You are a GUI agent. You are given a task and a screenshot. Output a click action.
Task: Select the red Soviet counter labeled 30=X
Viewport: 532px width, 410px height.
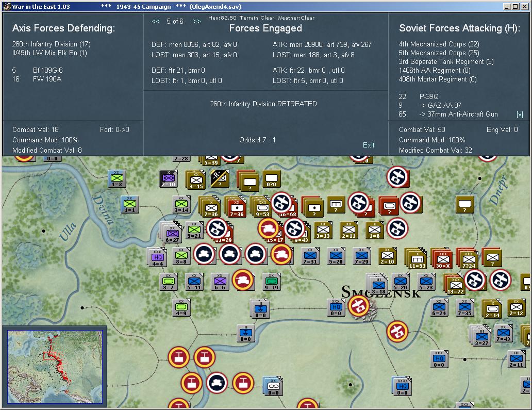442,259
